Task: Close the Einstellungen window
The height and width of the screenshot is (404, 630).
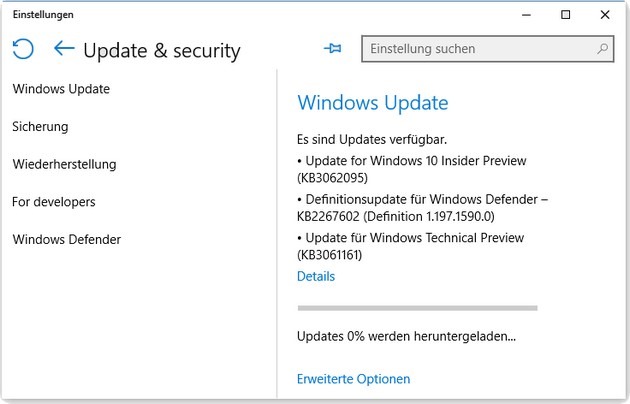Action: click(604, 15)
